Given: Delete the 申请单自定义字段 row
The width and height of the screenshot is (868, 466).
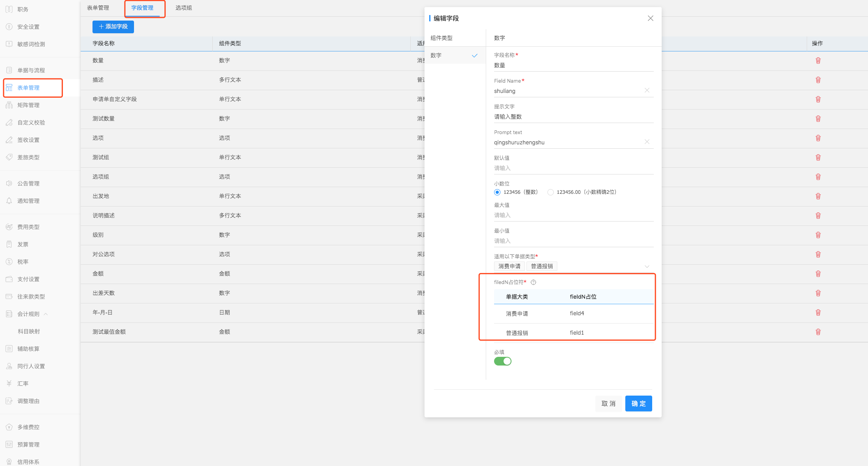Looking at the screenshot, I should tap(818, 99).
